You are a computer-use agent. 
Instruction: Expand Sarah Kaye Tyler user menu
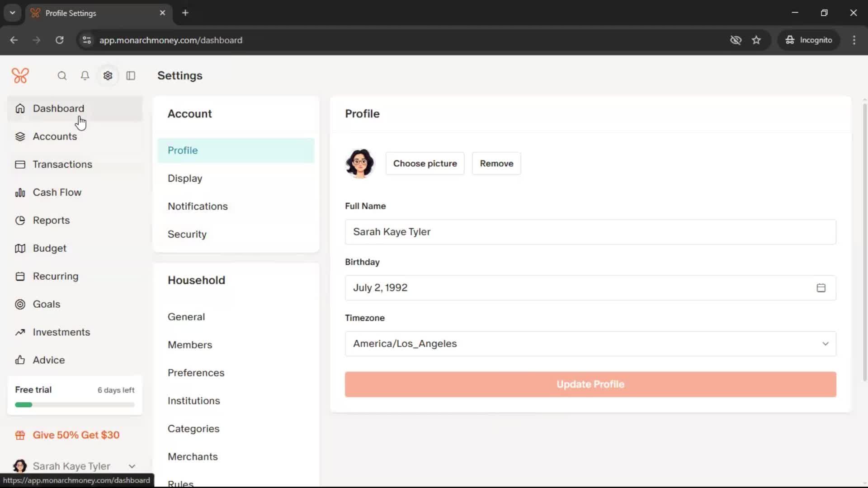point(132,466)
